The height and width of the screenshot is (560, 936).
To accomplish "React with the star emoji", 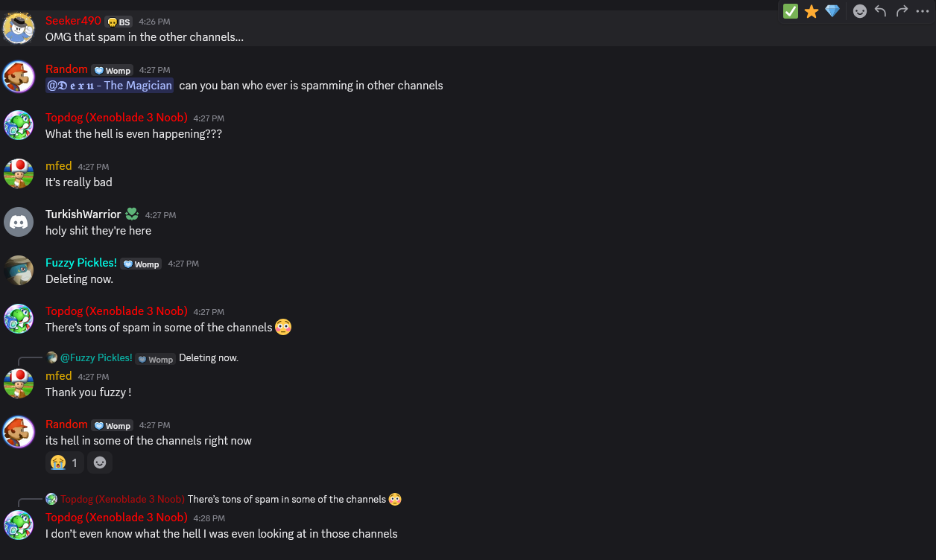I will tap(812, 11).
